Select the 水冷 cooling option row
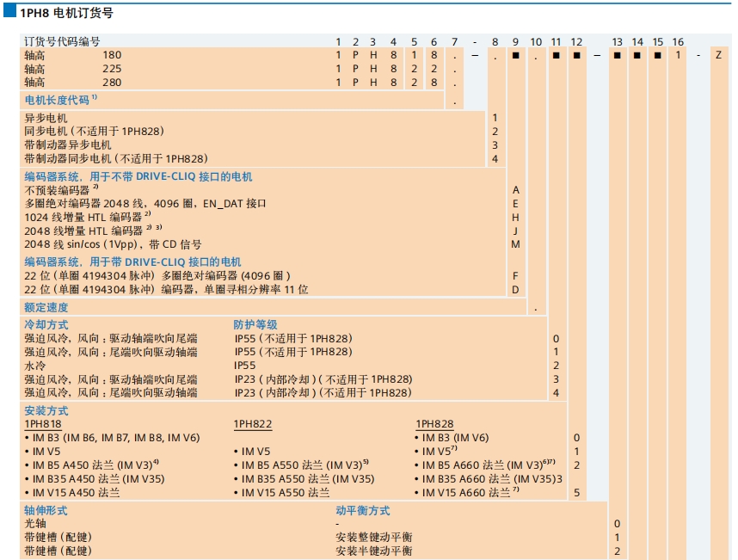The height and width of the screenshot is (560, 738). click(x=34, y=366)
